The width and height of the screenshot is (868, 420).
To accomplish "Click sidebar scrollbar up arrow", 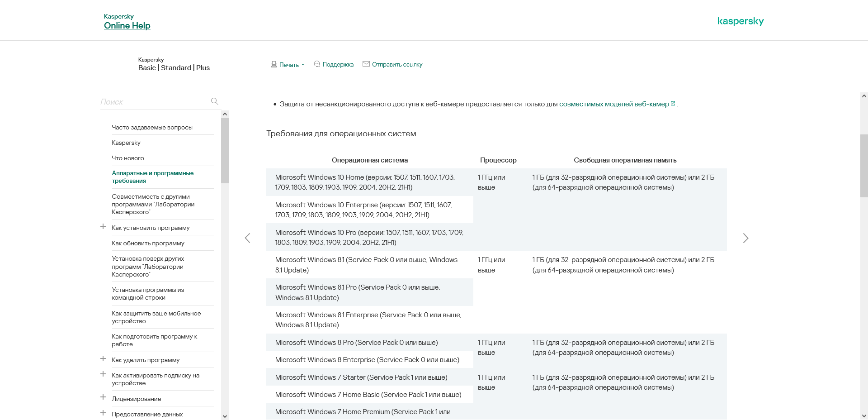I will pyautogui.click(x=225, y=114).
